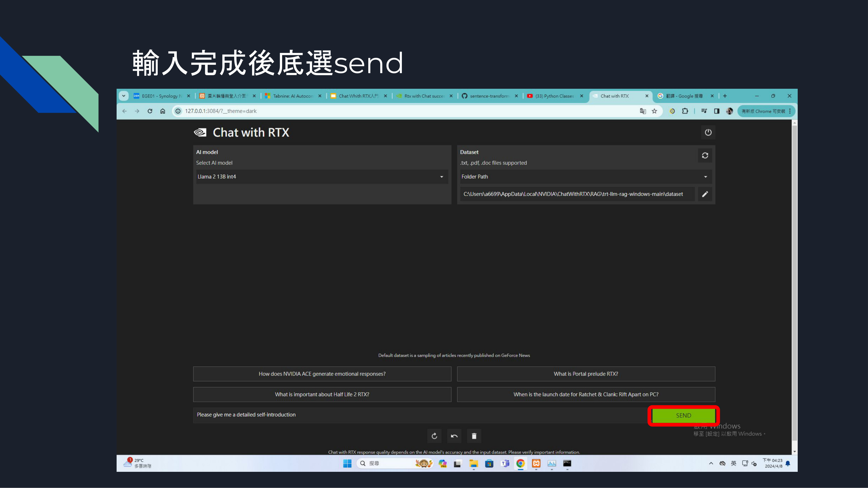Open Microsoft Store from the taskbar

[x=489, y=464]
